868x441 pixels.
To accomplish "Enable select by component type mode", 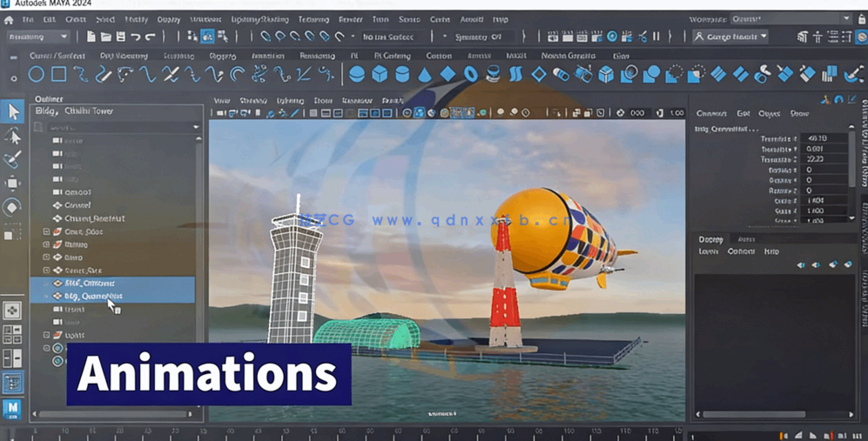I will coord(223,37).
